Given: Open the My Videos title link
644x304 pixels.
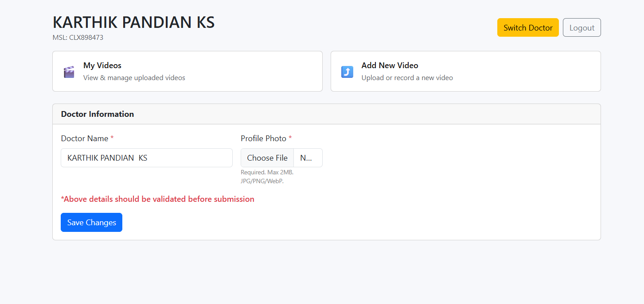Looking at the screenshot, I should 102,65.
